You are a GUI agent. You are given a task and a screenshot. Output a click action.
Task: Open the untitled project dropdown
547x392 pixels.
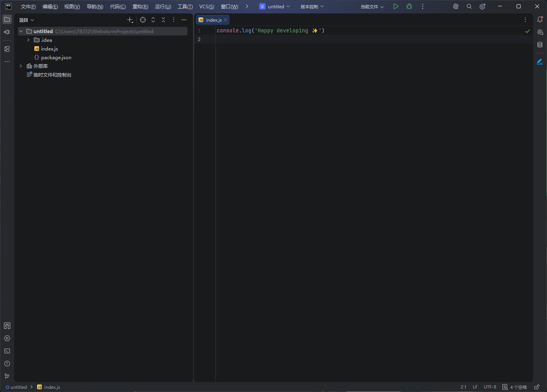click(x=275, y=6)
